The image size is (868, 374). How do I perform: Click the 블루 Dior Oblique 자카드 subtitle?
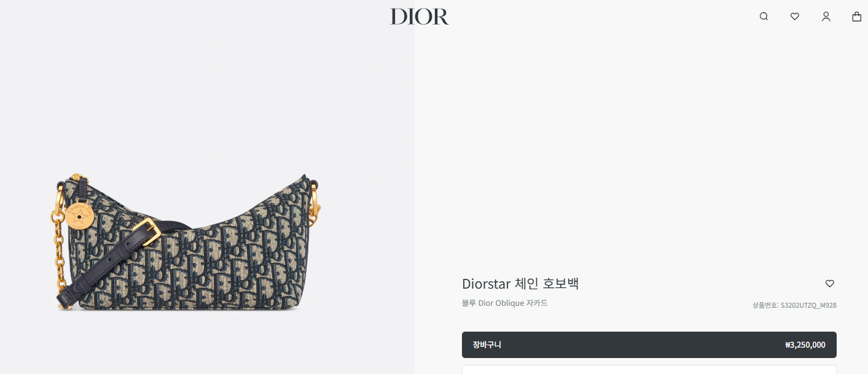[504, 303]
